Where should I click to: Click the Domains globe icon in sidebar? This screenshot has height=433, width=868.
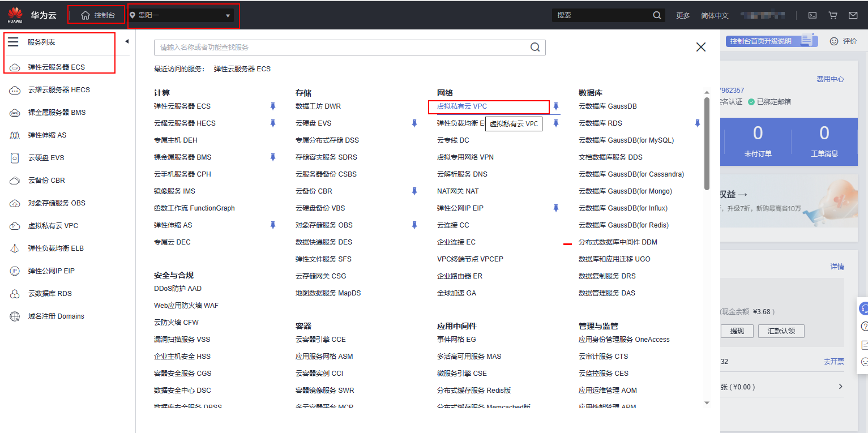[15, 316]
